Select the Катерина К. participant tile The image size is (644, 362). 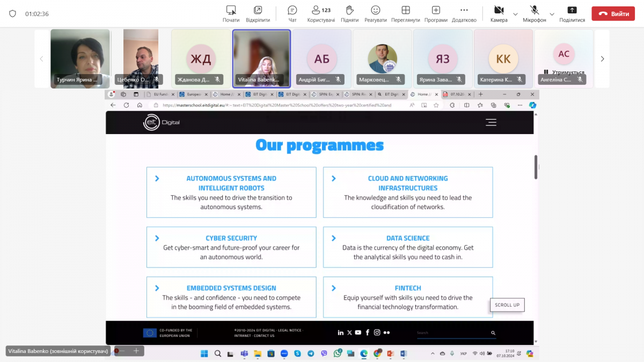(x=503, y=58)
